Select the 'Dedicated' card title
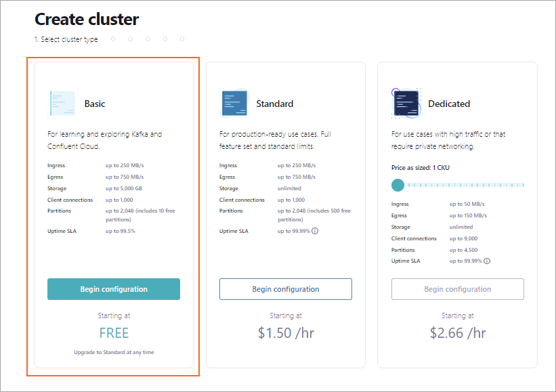The image size is (556, 392). 449,104
